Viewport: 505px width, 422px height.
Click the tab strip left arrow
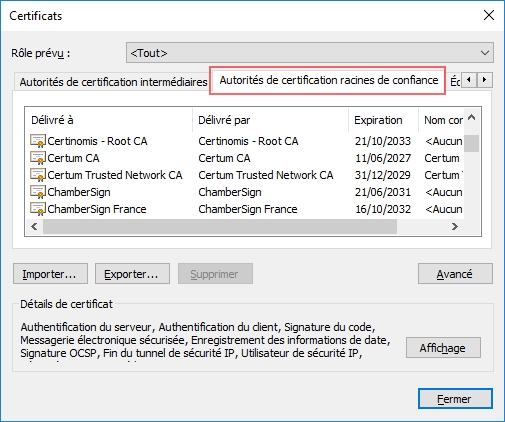click(x=469, y=80)
